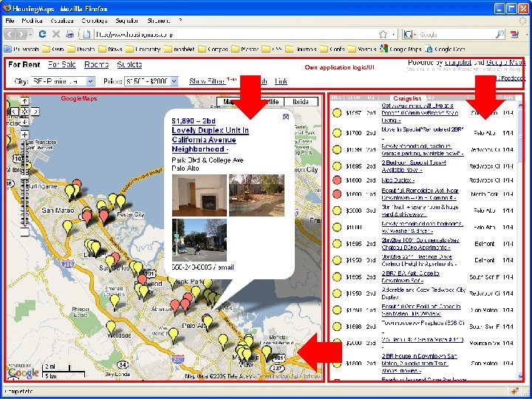
Task: Click the browser Forward arrow
Action: 21,34
